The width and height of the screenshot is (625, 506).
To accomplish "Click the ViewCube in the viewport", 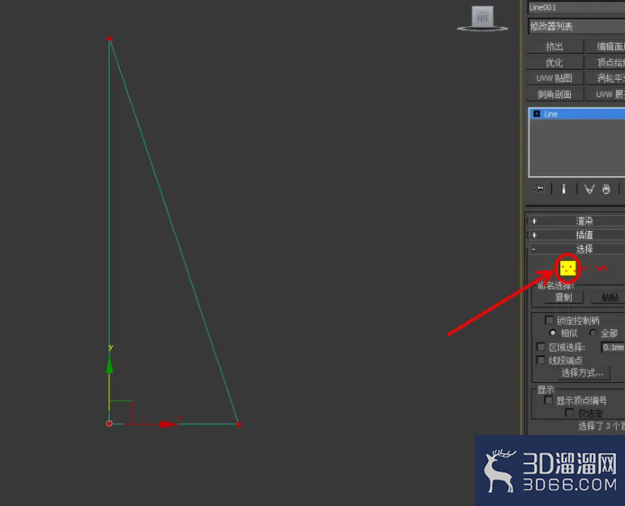I will (x=482, y=18).
